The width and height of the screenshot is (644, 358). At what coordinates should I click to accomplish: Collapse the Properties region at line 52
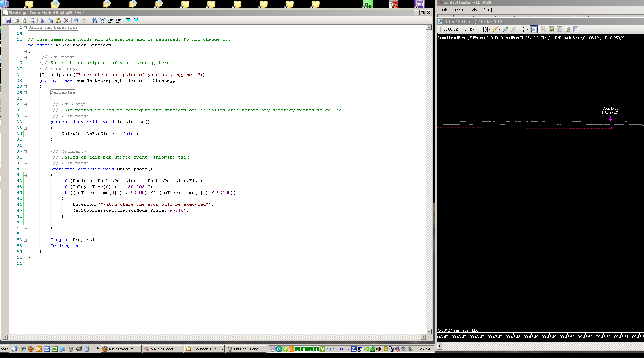(25, 240)
